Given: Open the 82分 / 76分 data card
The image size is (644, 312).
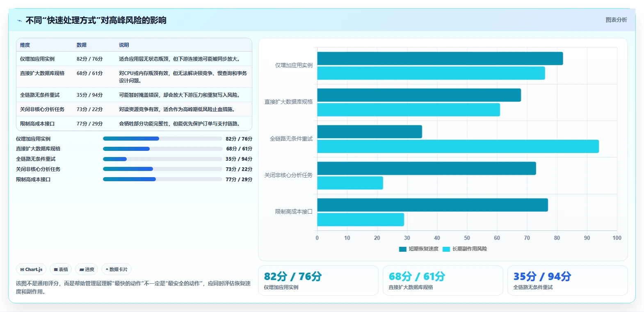Looking at the screenshot, I should [x=318, y=280].
